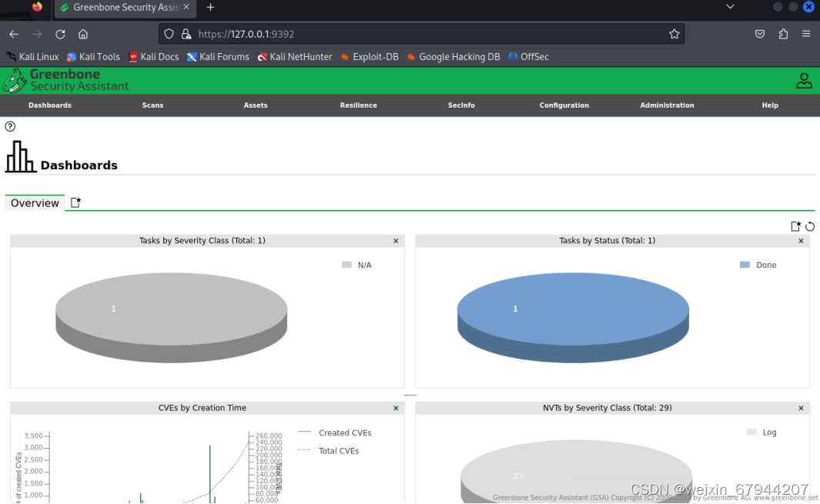Open the Google Hacking DB bookmark
This screenshot has width=820, height=504.
coord(453,56)
